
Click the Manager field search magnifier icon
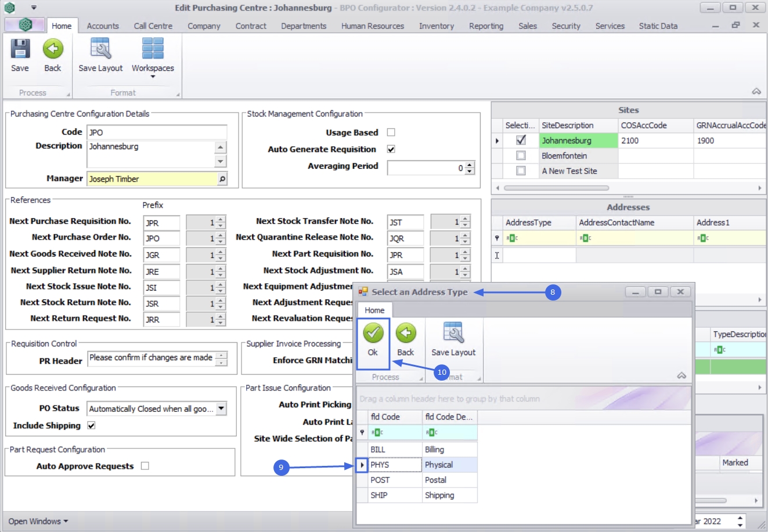(x=222, y=179)
